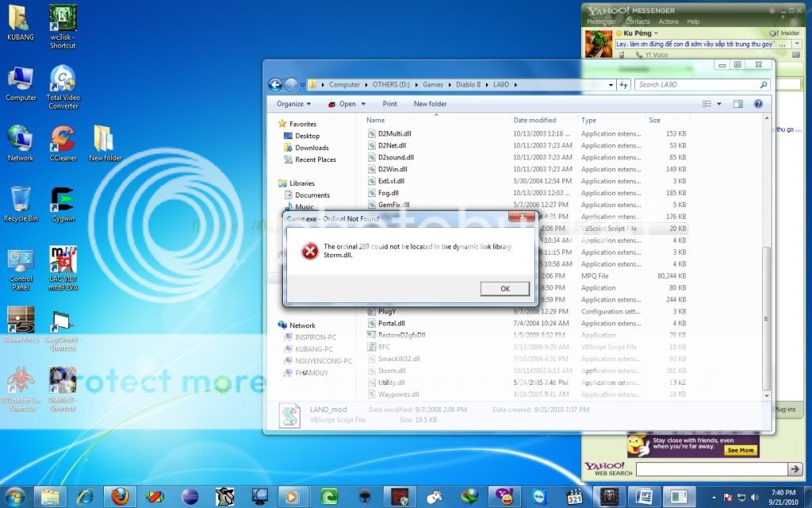812x508 pixels.
Task: Launch Total Video Converter from desktop
Action: point(63,87)
